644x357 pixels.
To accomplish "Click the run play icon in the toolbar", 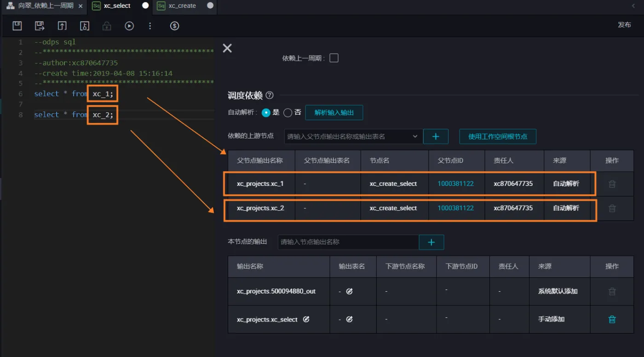I will [129, 26].
